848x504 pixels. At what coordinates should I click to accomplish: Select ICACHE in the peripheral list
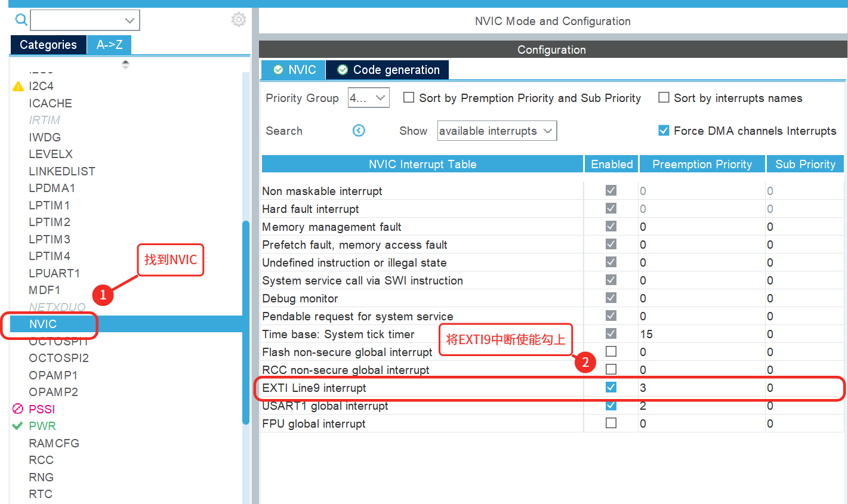tap(50, 103)
